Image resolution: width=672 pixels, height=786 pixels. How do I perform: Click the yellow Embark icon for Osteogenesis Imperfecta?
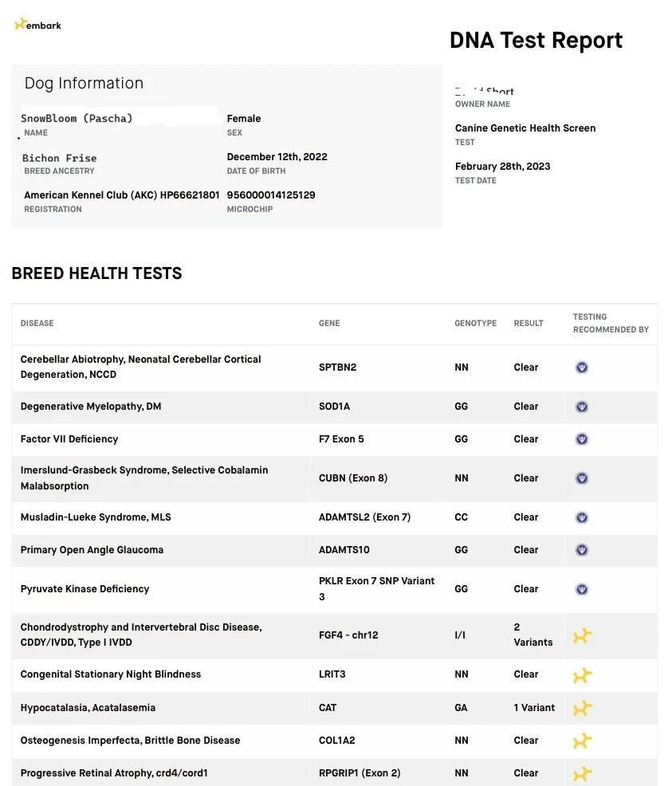point(582,741)
